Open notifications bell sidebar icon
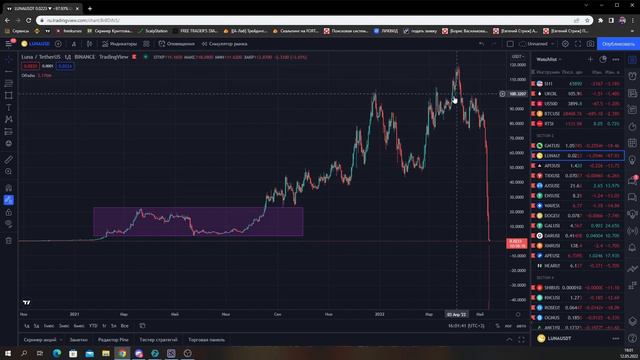640x360 pixels. pyautogui.click(x=632, y=248)
